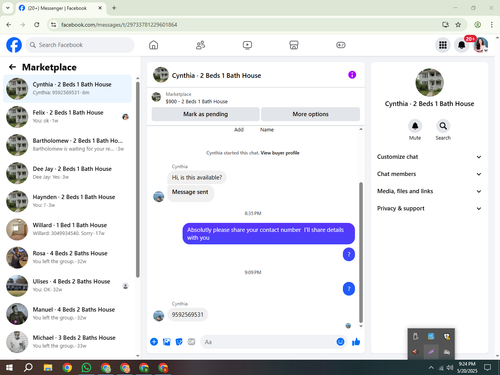Screen dimensions: 500x375
Task: Show hidden tray icons chevron
Action: pyautogui.click(x=431, y=368)
